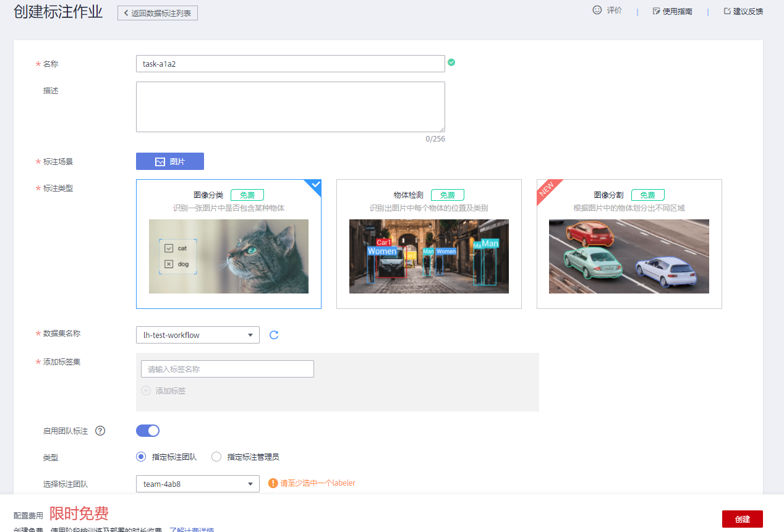This screenshot has width=784, height=532.
Task: Click the 添加标签 add label button
Action: tap(164, 391)
